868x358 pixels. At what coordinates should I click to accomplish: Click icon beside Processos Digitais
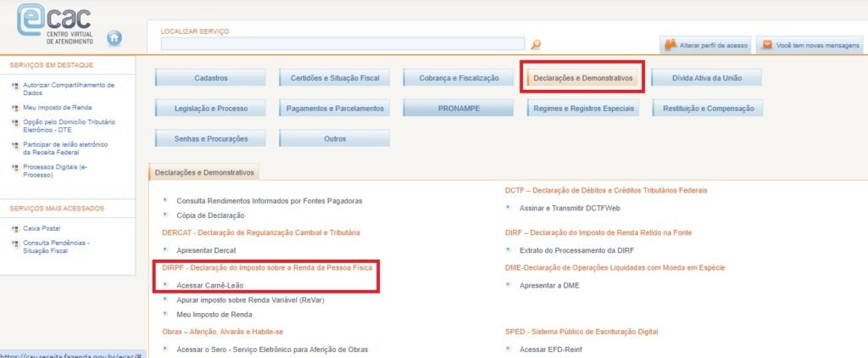tap(15, 167)
